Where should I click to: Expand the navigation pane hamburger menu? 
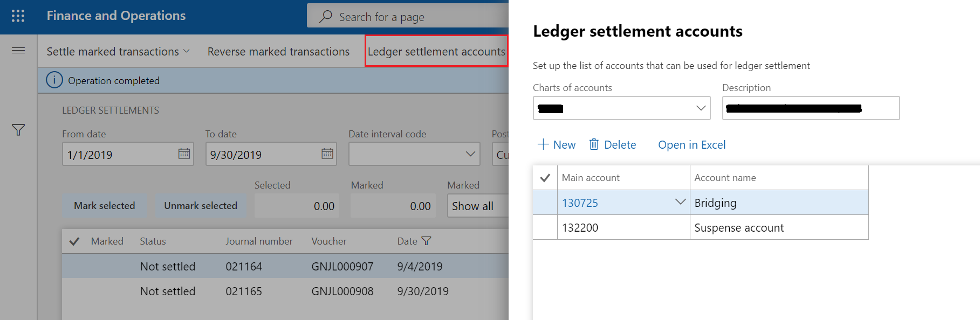pos(18,50)
